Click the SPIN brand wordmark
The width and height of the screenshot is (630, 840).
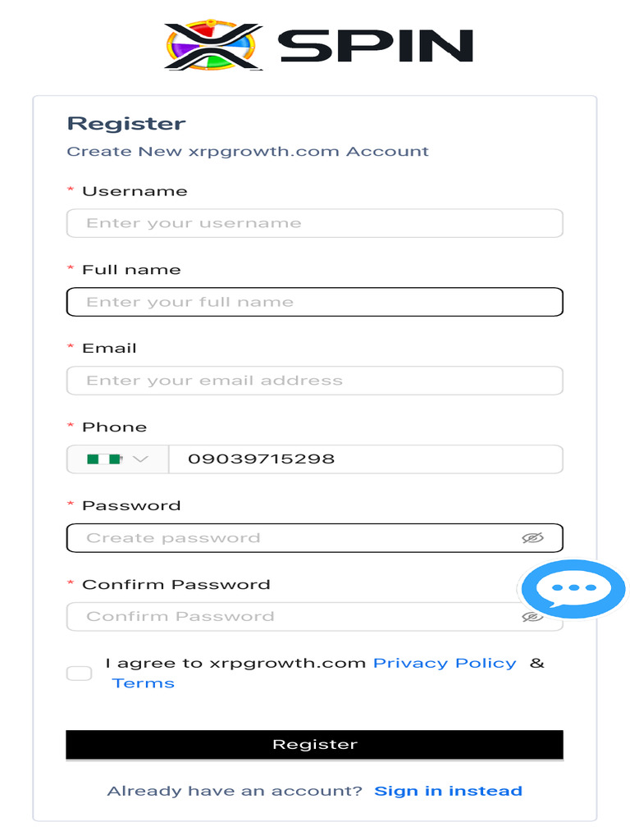point(376,46)
